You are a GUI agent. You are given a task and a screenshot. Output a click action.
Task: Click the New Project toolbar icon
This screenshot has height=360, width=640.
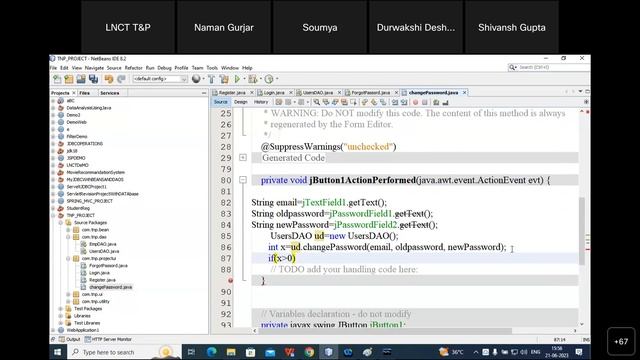69,79
